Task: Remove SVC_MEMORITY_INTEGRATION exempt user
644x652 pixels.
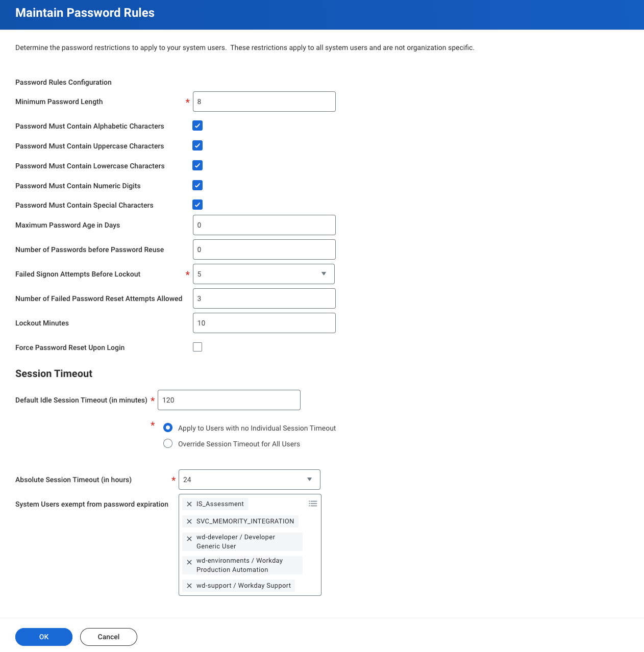Action: 189,521
